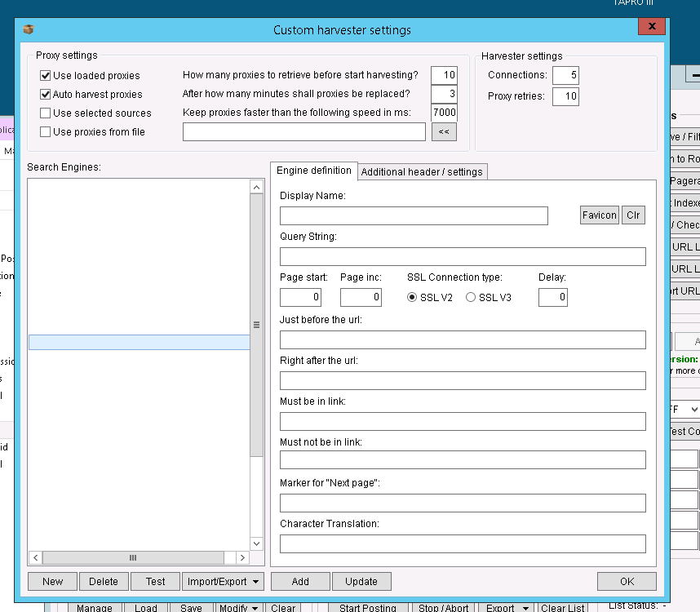Open Additional header / settings tab
Image resolution: width=700 pixels, height=612 pixels.
[422, 172]
